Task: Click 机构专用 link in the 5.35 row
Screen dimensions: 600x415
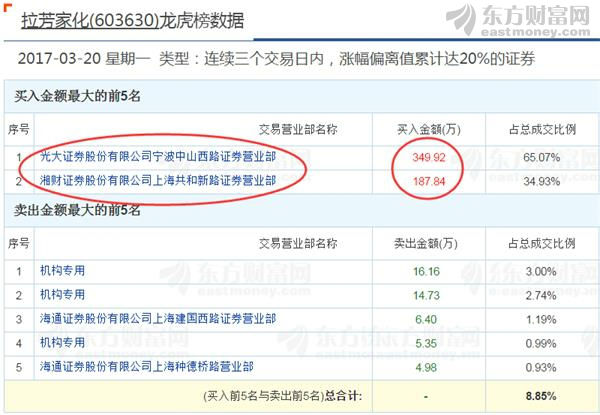Action: [x=62, y=342]
